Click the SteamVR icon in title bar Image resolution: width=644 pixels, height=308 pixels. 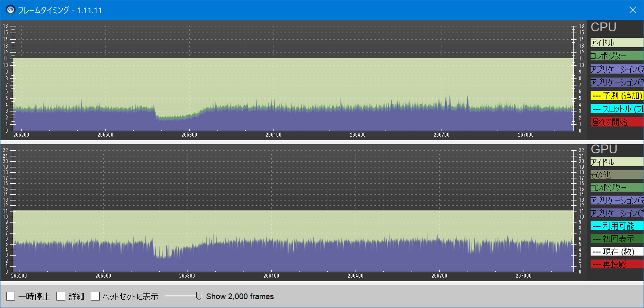tap(10, 10)
